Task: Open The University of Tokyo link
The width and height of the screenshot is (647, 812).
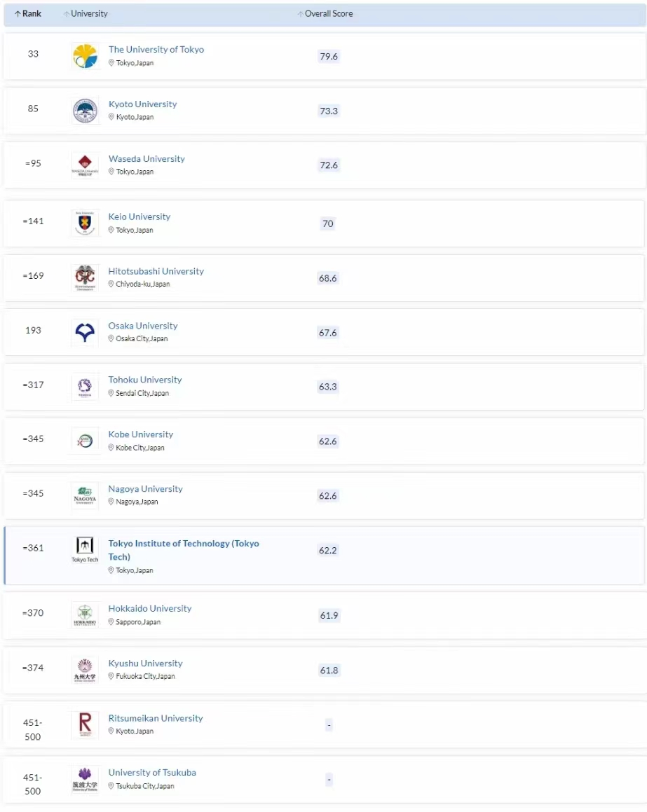Action: click(x=156, y=50)
